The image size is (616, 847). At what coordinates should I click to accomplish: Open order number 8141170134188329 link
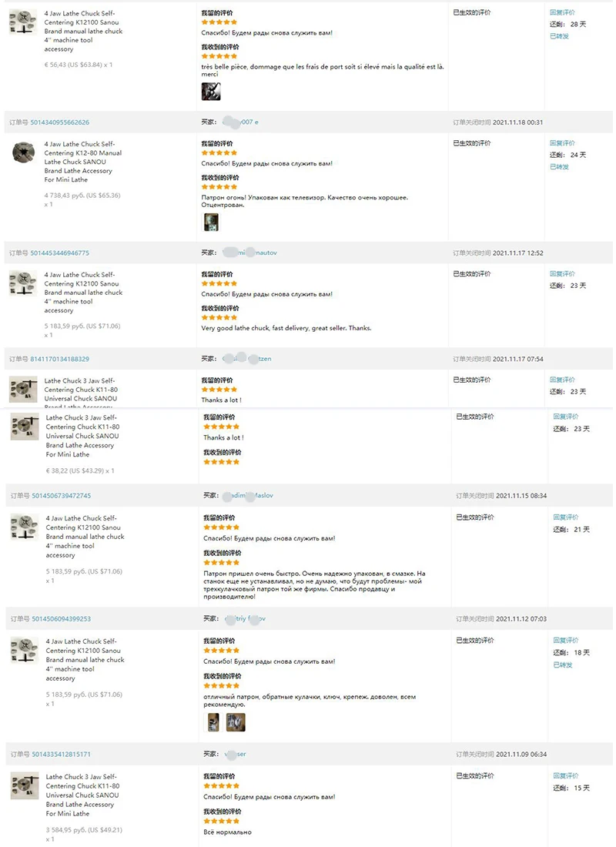pos(59,360)
